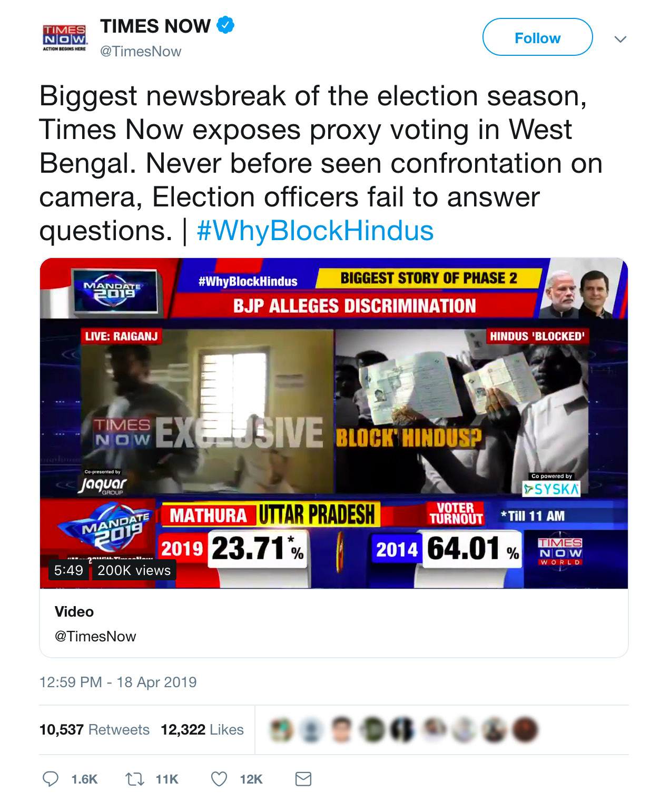The width and height of the screenshot is (670, 812).
Task: Click the TIMES NOW display name
Action: [155, 26]
